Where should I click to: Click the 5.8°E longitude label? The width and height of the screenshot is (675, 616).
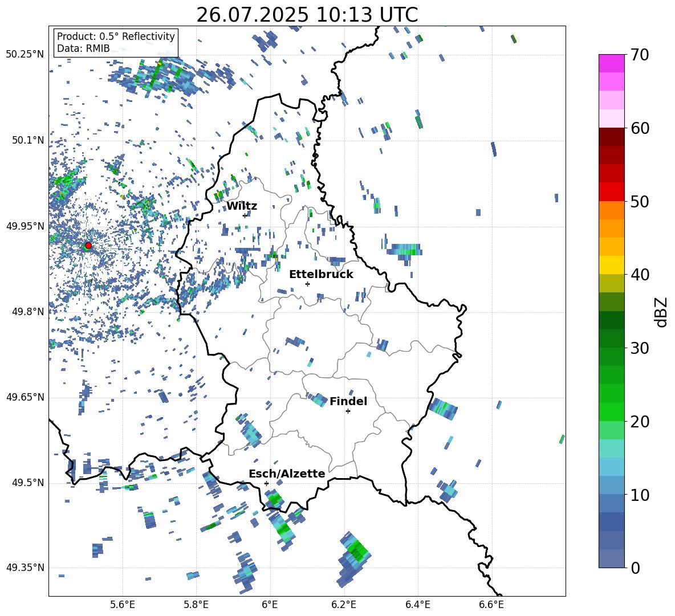(x=196, y=605)
